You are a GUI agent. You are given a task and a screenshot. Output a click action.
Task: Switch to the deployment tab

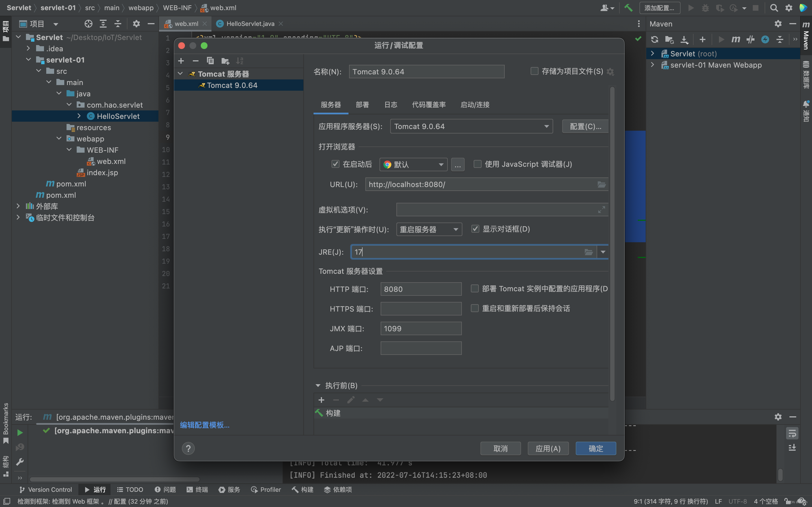pyautogui.click(x=362, y=104)
